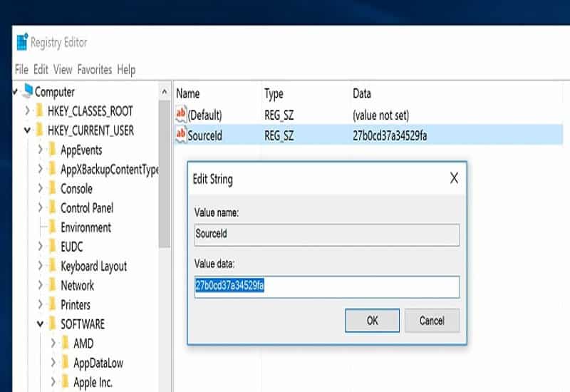Click the Environment folder icon
This screenshot has height=392, width=570.
(52, 227)
